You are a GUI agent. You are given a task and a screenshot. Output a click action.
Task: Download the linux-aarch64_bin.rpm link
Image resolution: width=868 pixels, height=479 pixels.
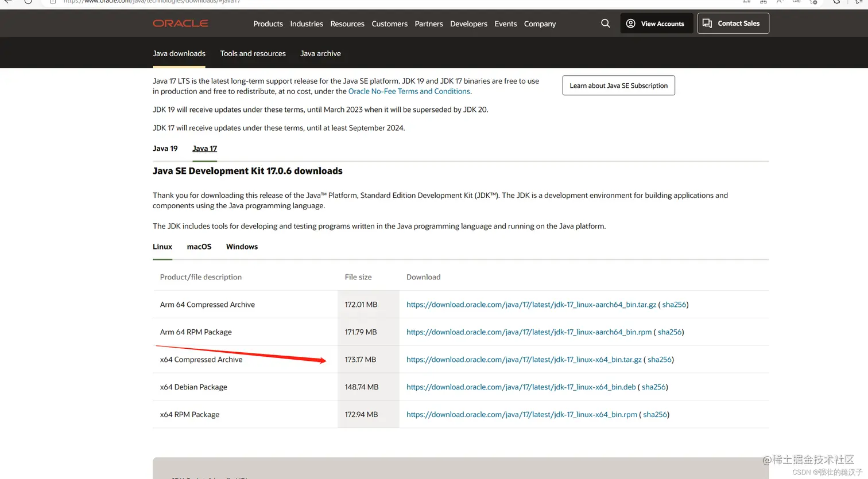click(x=529, y=332)
